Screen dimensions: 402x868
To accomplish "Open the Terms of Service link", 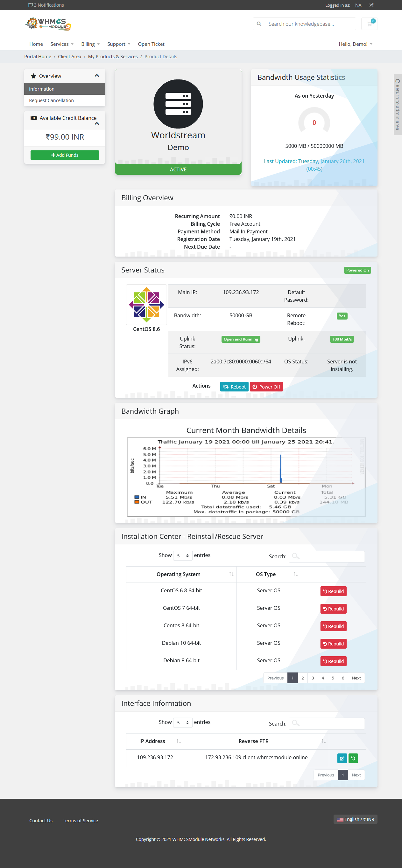I will pyautogui.click(x=80, y=821).
